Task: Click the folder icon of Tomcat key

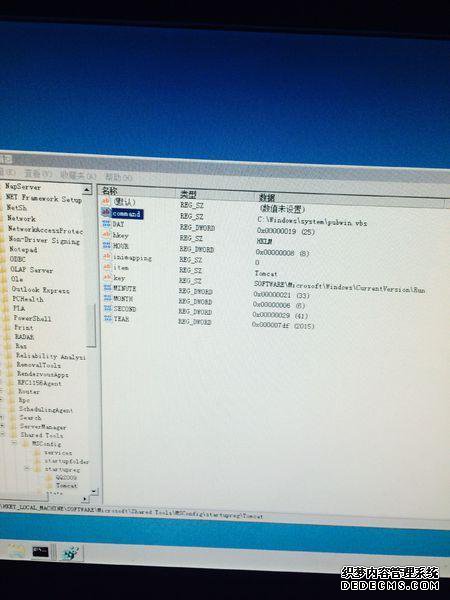Action: pyautogui.click(x=49, y=486)
